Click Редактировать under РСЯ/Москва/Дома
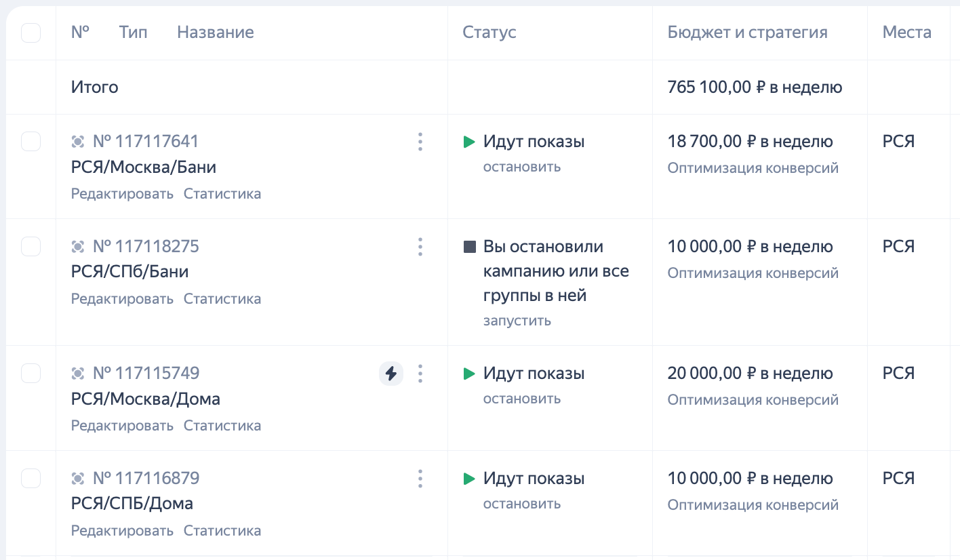 coord(122,426)
